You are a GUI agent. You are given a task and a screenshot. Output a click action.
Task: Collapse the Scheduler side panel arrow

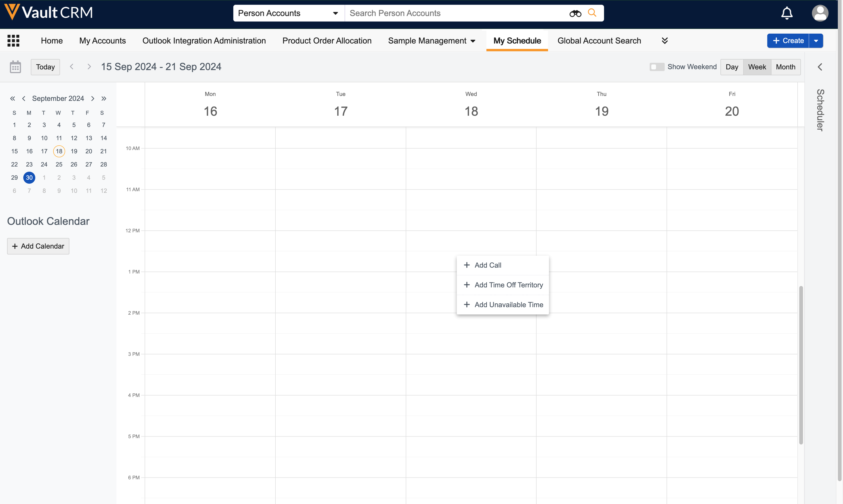pyautogui.click(x=820, y=67)
